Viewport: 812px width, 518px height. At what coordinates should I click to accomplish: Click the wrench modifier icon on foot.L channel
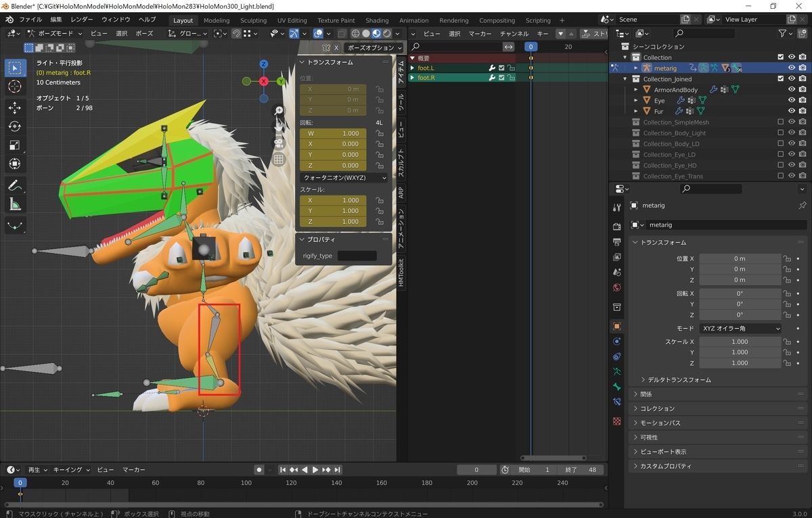[x=492, y=68]
